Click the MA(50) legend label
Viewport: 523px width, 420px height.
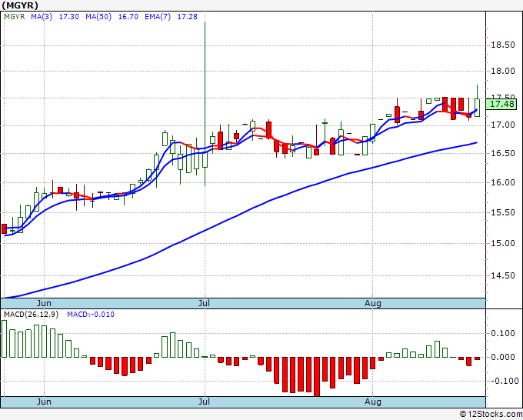coord(98,17)
